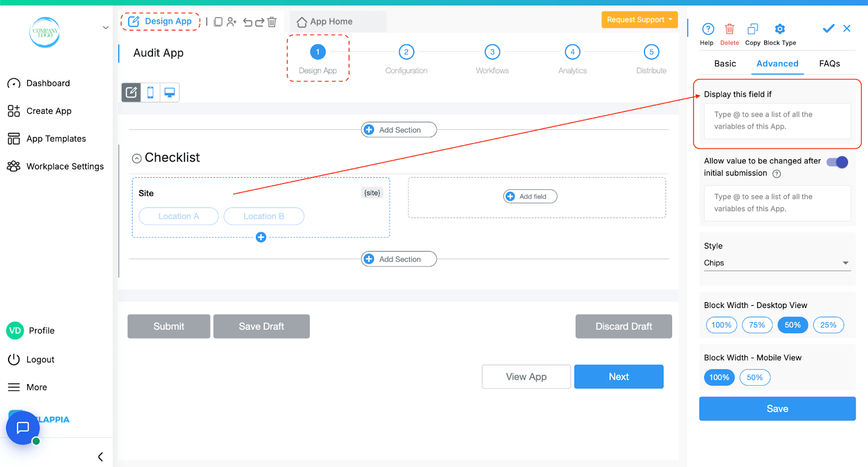Add Section above Checklist
Viewport: 868px width, 467px height.
(x=399, y=130)
